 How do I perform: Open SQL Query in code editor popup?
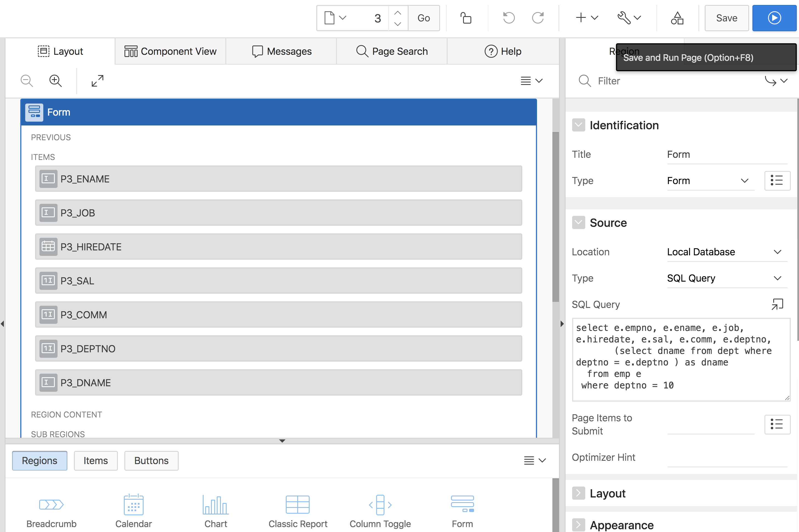(777, 304)
